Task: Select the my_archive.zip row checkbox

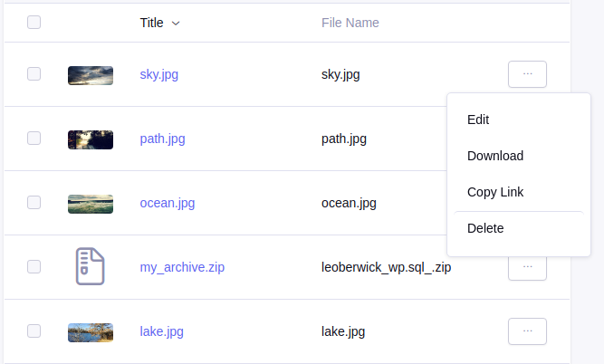Action: pyautogui.click(x=34, y=266)
